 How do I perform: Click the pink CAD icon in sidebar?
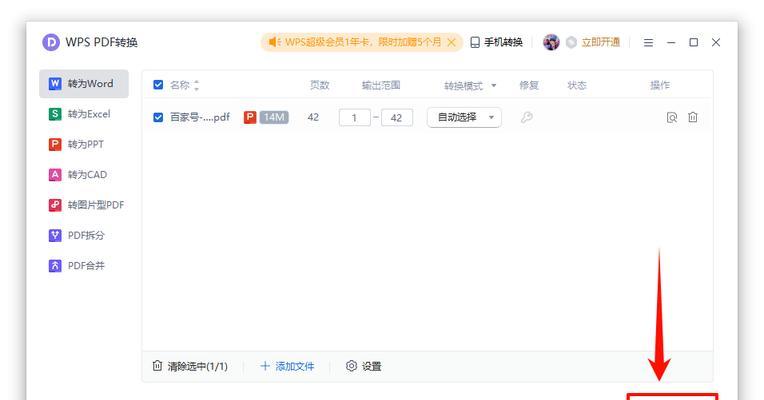pos(55,174)
